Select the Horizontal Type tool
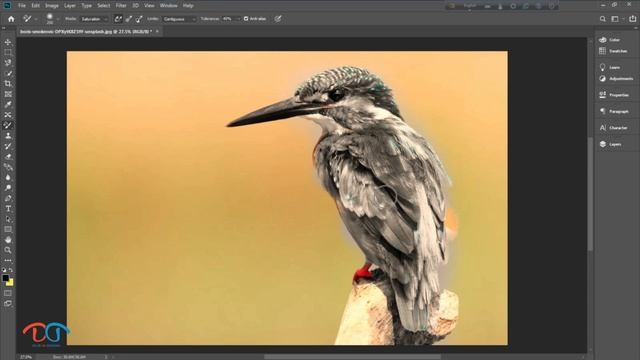Image resolution: width=640 pixels, height=360 pixels. [x=8, y=209]
